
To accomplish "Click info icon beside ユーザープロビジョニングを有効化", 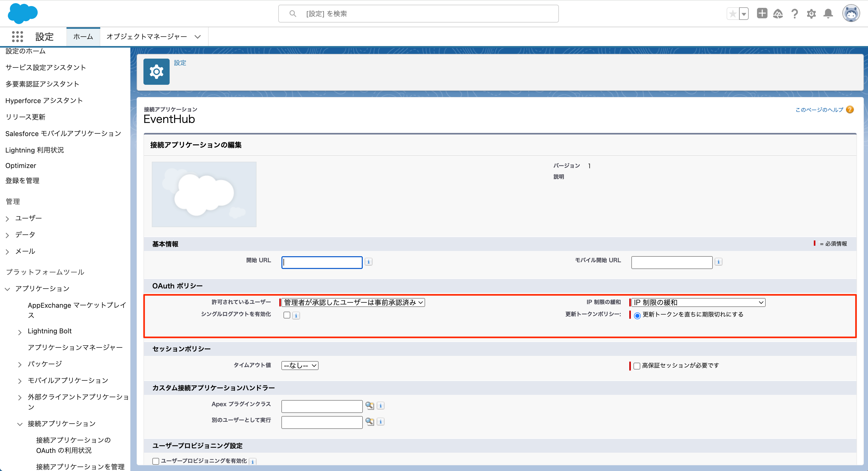I will (253, 462).
